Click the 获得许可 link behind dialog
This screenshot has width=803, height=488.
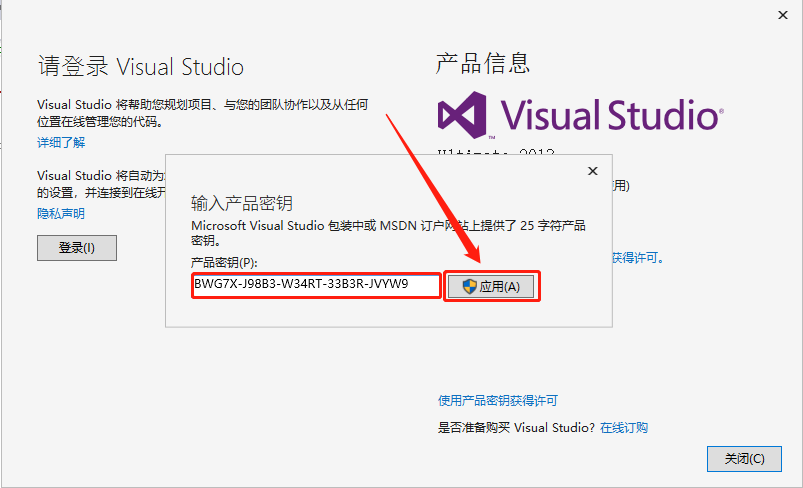(x=638, y=258)
